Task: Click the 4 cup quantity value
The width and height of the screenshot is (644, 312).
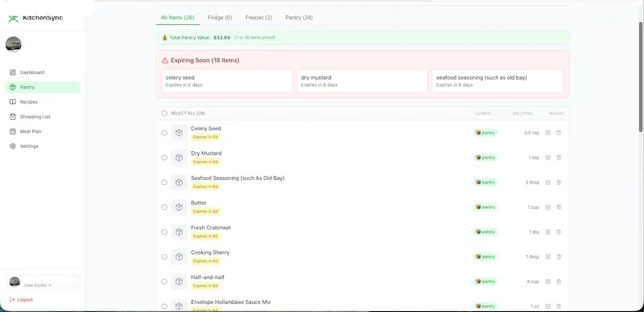Action: 533,281
